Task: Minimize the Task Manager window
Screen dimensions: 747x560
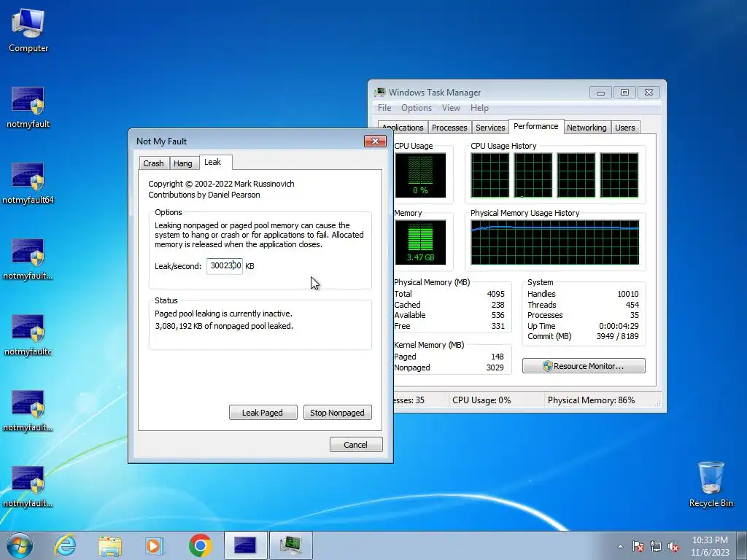Action: click(600, 93)
